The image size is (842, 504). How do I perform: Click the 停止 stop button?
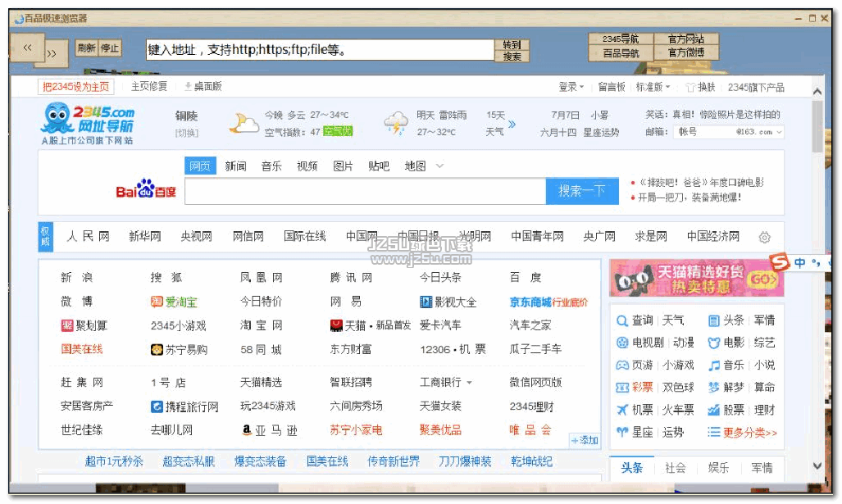pyautogui.click(x=110, y=48)
